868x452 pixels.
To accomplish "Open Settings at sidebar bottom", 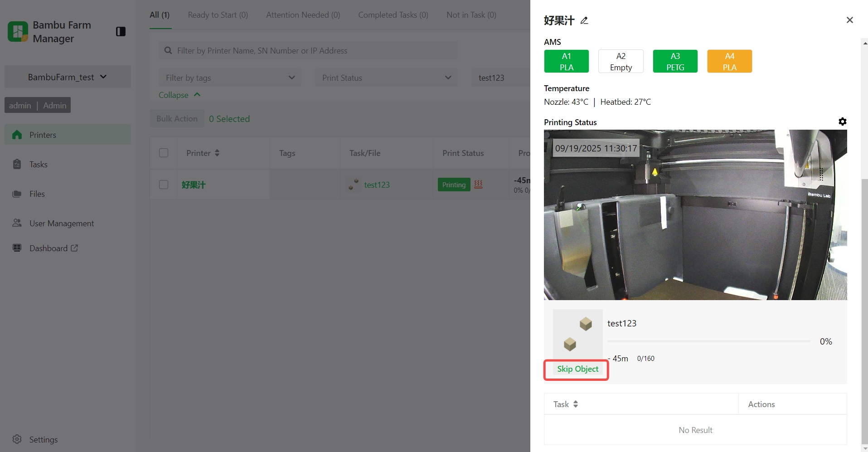I will click(43, 439).
